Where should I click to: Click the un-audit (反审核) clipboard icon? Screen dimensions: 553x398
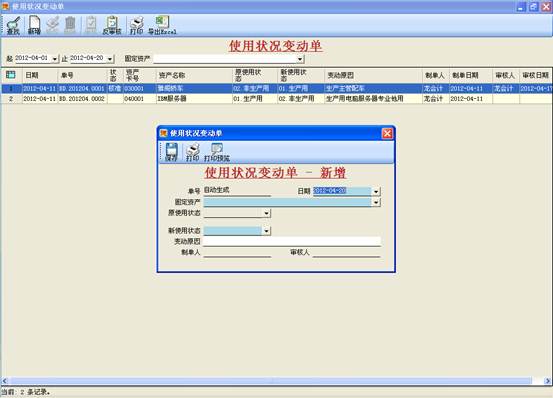point(112,25)
